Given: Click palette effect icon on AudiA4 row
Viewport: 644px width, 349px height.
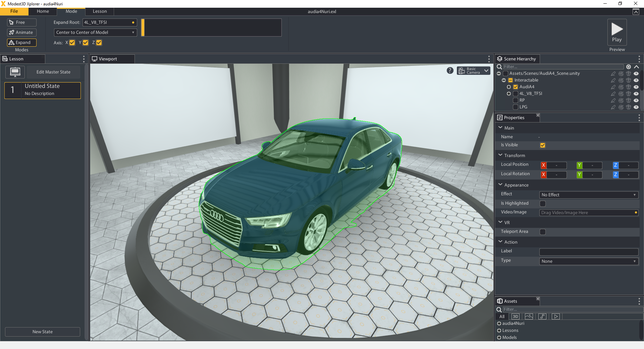Looking at the screenshot, I should coord(621,87).
